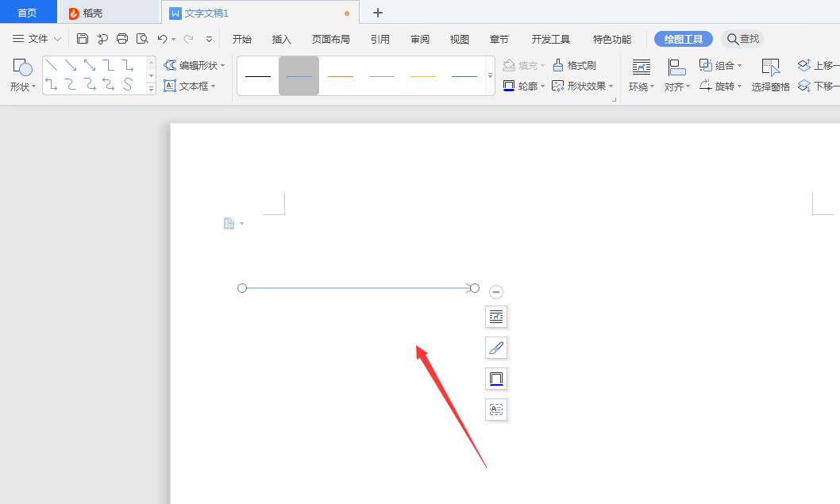Click the Edit Shape (编辑形状) icon
Screen dimensions: 840x504
coord(191,66)
